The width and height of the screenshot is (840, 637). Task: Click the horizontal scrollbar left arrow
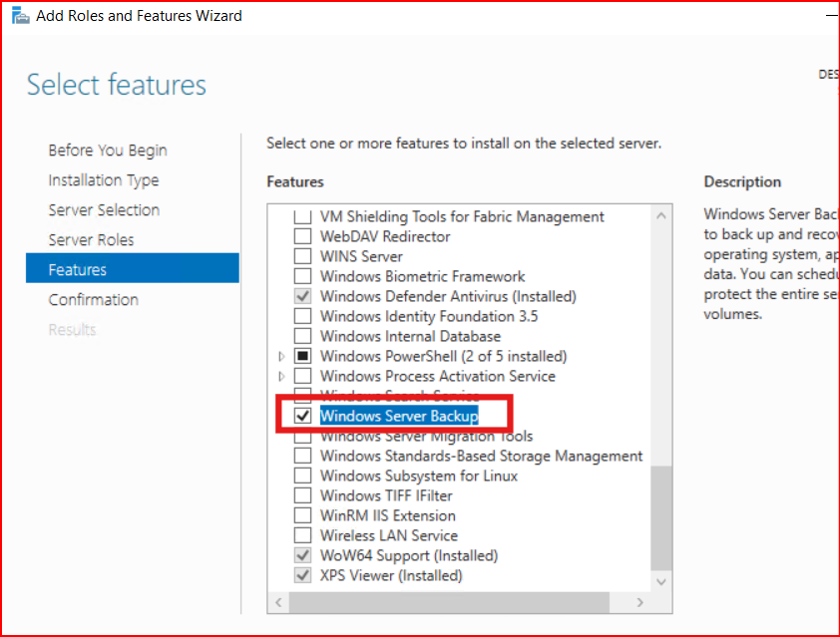click(278, 603)
